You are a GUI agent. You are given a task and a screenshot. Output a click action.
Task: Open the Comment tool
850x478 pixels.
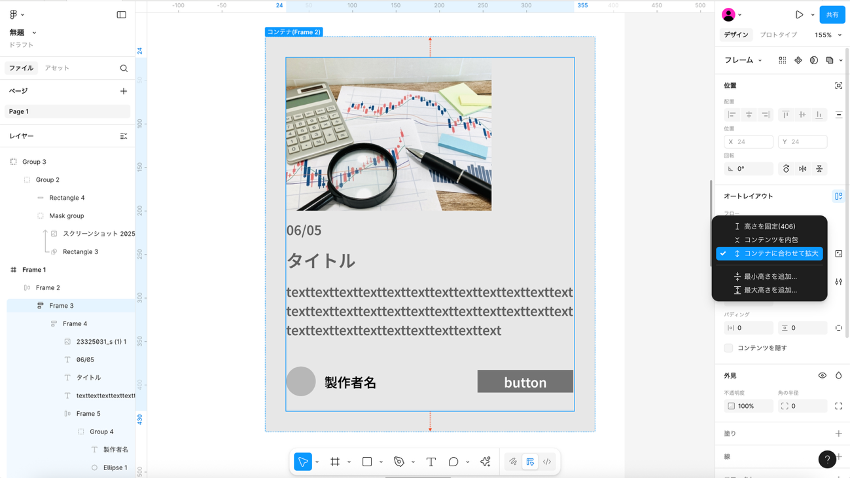point(454,462)
